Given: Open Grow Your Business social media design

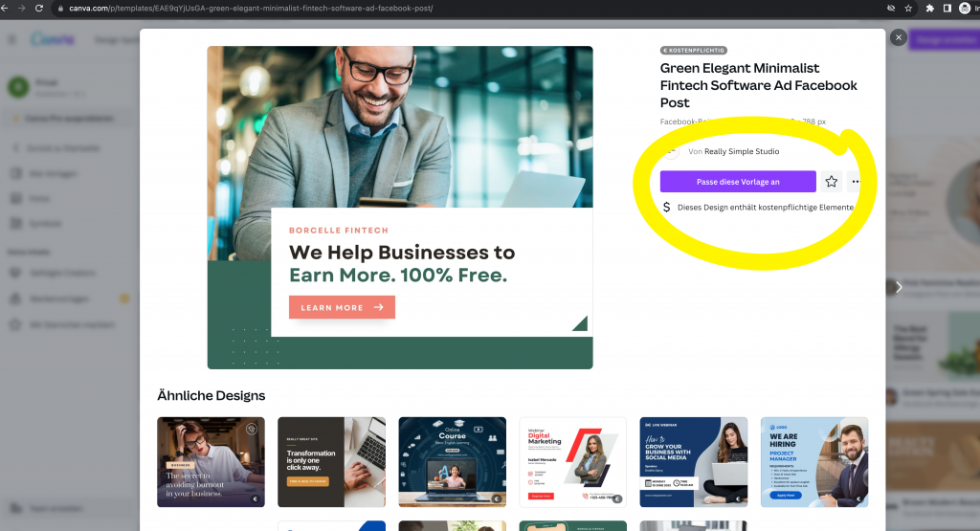Looking at the screenshot, I should click(693, 462).
